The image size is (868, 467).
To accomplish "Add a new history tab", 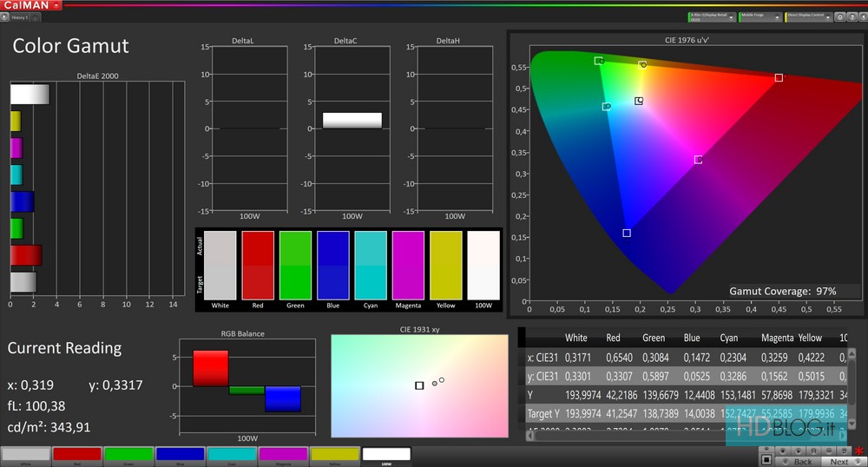I will coord(36,17).
